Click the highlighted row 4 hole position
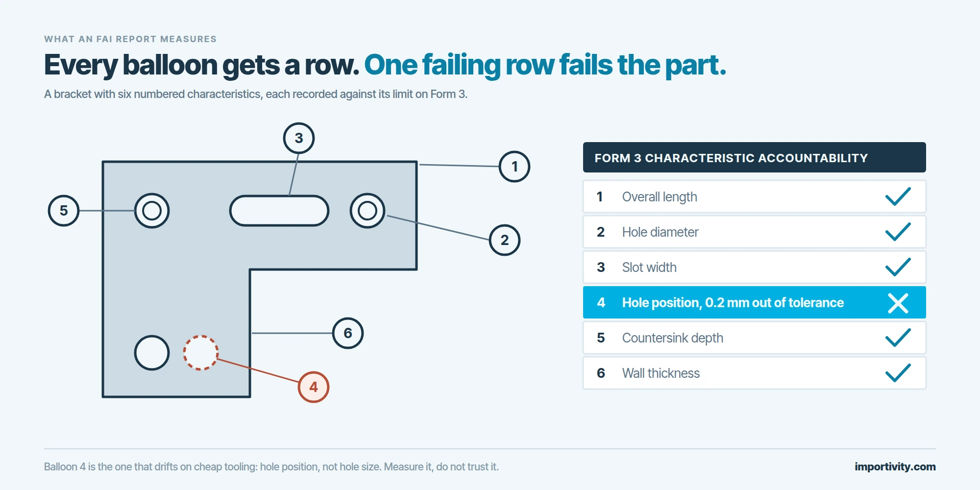 pyautogui.click(x=755, y=302)
